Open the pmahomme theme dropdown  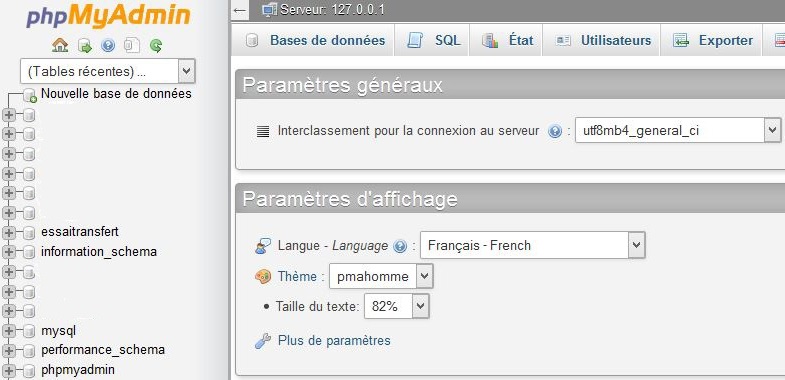[x=381, y=276]
